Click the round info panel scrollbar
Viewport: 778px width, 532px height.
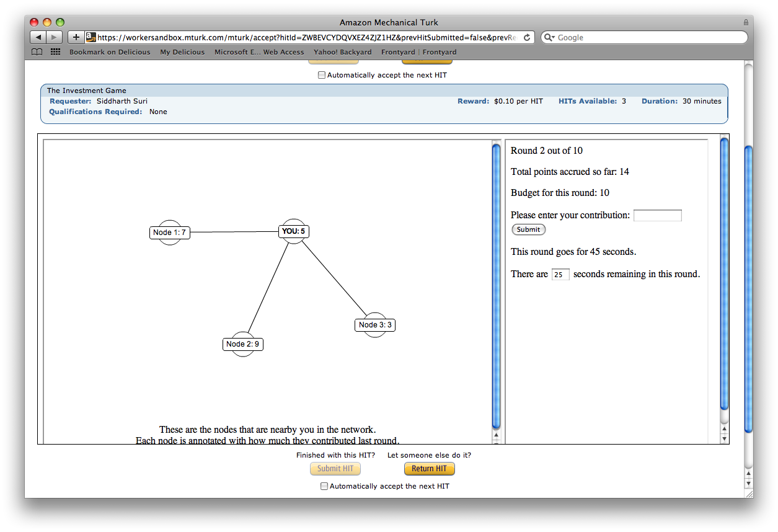click(724, 273)
